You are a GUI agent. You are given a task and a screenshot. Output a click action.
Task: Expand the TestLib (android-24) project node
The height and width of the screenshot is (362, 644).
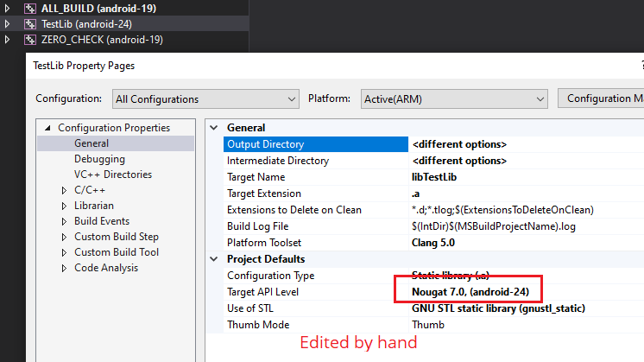point(9,23)
